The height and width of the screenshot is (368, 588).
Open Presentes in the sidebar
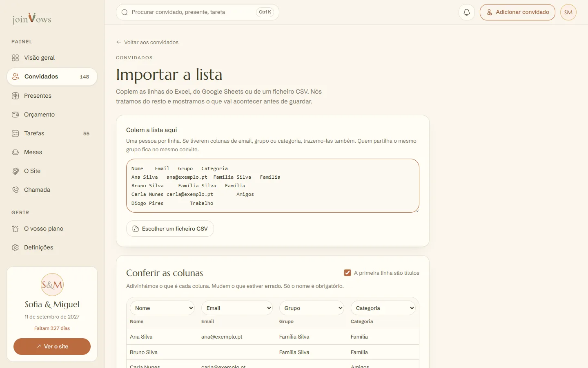(52, 96)
